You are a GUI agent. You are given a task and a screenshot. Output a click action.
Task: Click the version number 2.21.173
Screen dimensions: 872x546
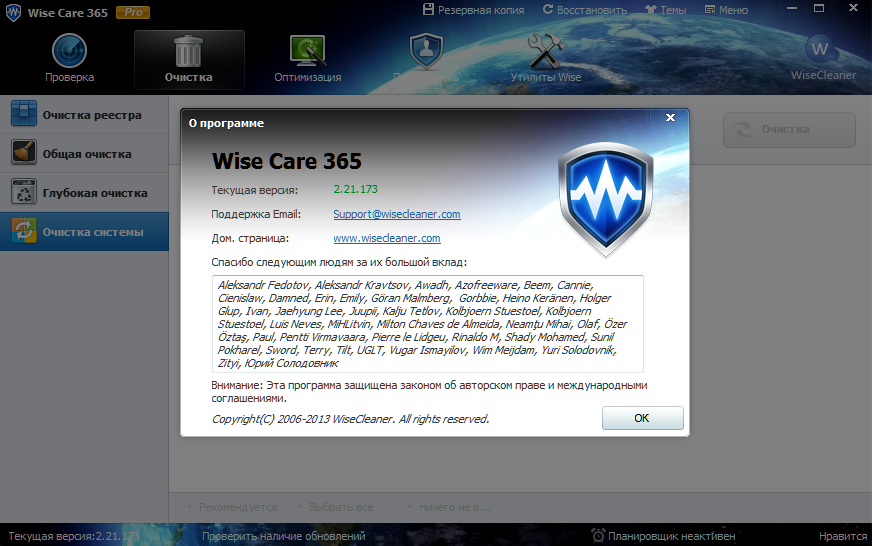pos(355,189)
